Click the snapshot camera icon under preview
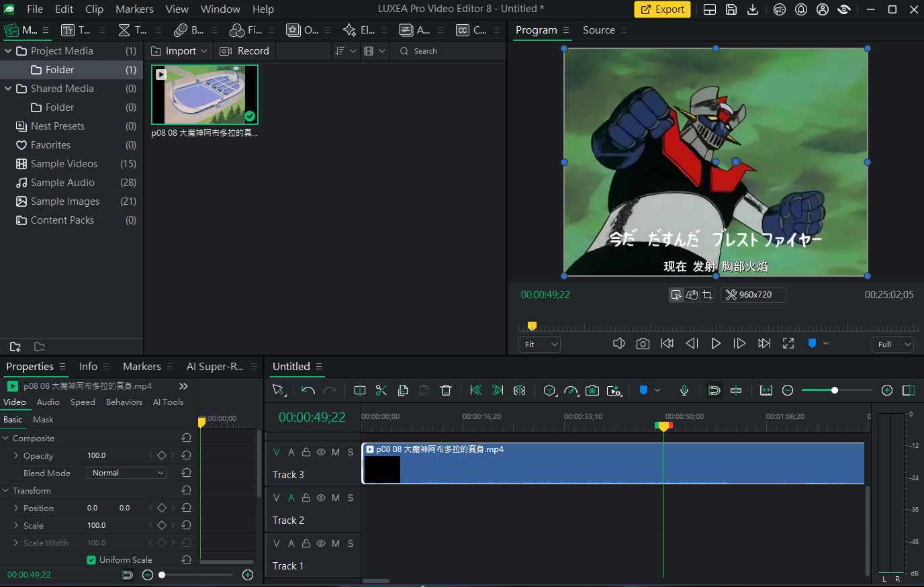The height and width of the screenshot is (587, 924). coord(643,344)
